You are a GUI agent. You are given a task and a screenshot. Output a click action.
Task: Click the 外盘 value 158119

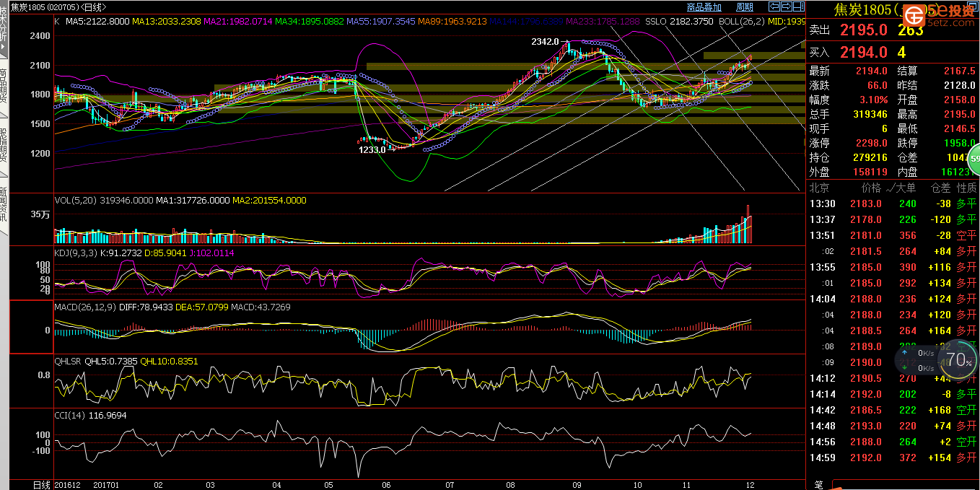click(x=870, y=172)
